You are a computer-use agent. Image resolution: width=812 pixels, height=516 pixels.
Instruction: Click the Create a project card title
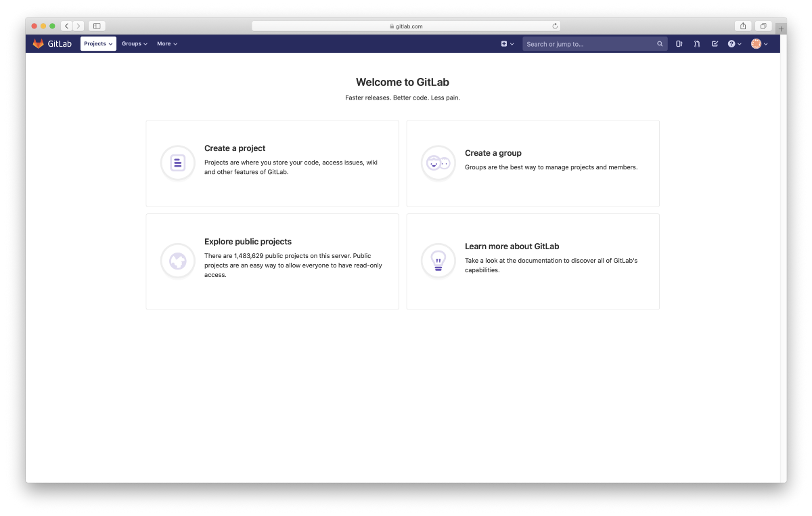(235, 148)
